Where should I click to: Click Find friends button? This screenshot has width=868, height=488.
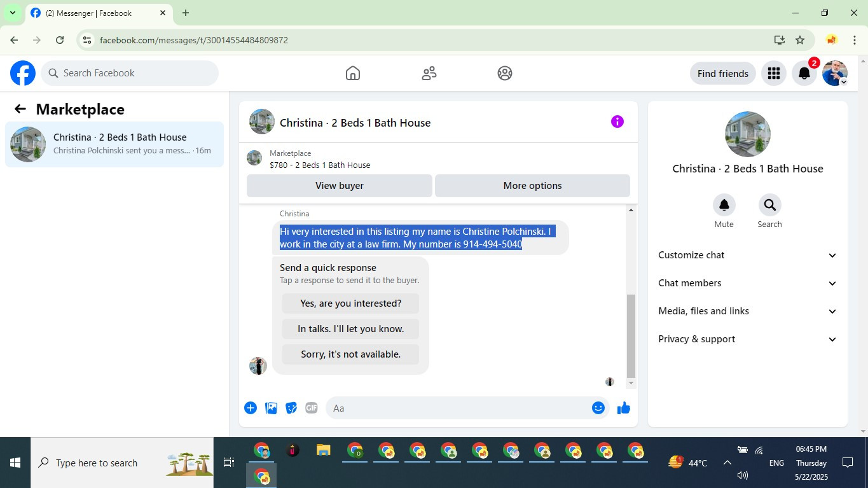[723, 73]
